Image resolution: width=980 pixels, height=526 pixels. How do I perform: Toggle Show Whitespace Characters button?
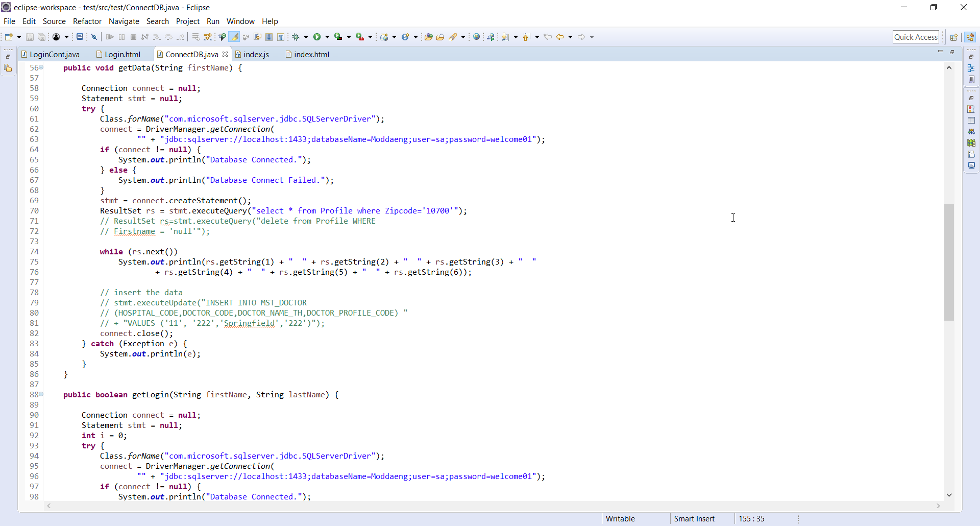coord(281,37)
